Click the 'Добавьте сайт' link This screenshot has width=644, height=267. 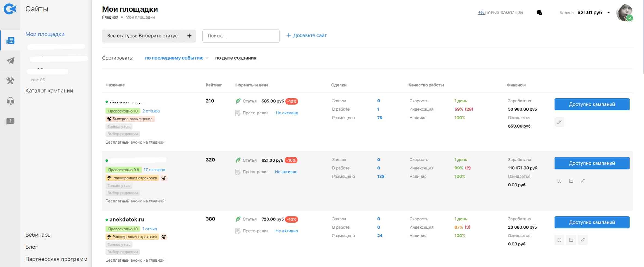pos(306,35)
